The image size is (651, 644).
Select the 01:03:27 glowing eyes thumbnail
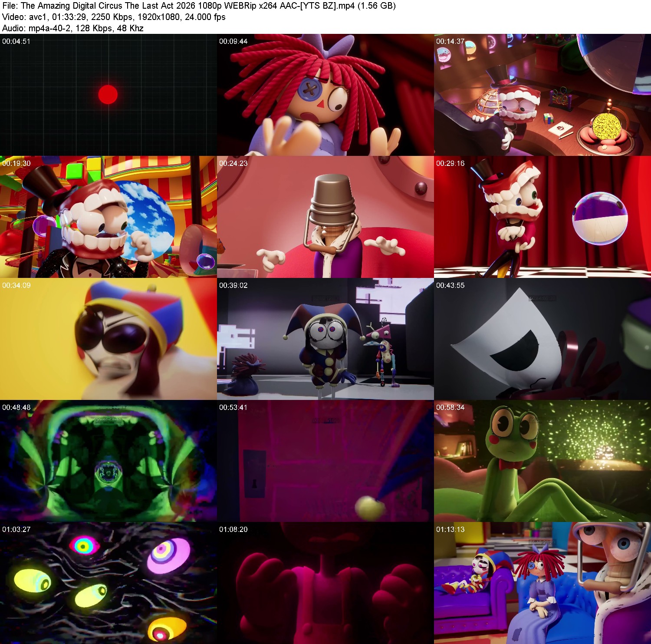108,583
